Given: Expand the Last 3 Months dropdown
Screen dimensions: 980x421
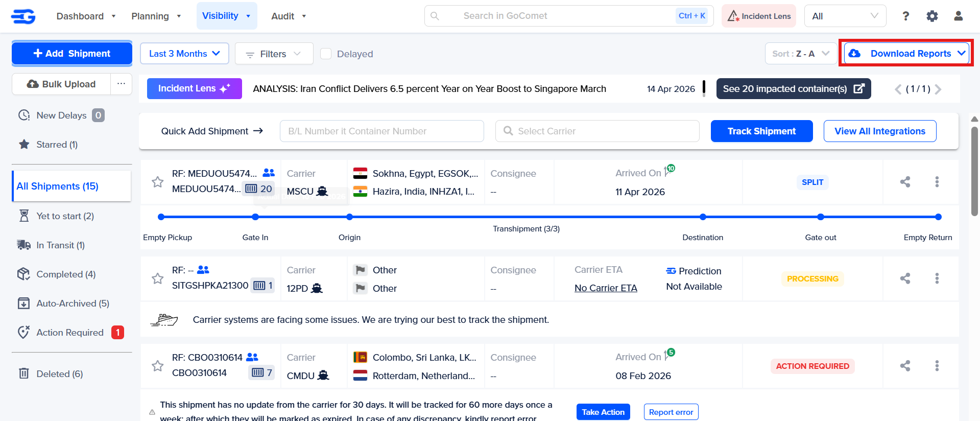Looking at the screenshot, I should point(184,54).
